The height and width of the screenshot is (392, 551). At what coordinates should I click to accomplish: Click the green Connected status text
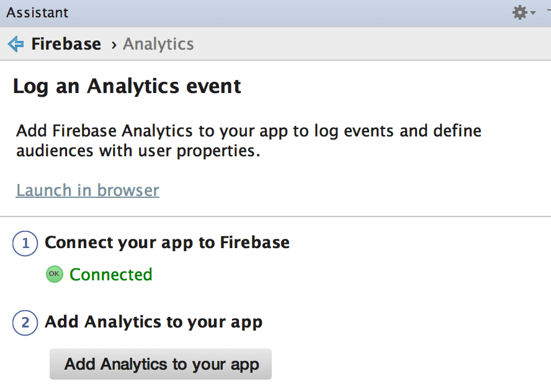110,274
